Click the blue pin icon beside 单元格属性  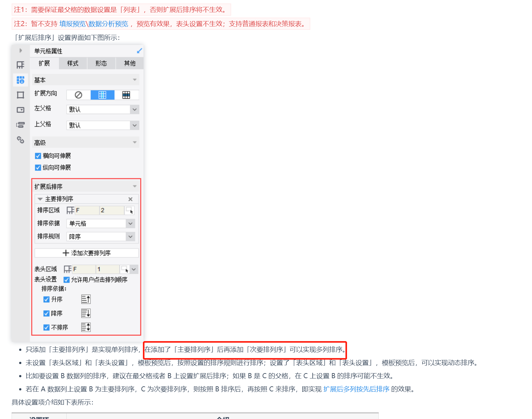click(139, 51)
